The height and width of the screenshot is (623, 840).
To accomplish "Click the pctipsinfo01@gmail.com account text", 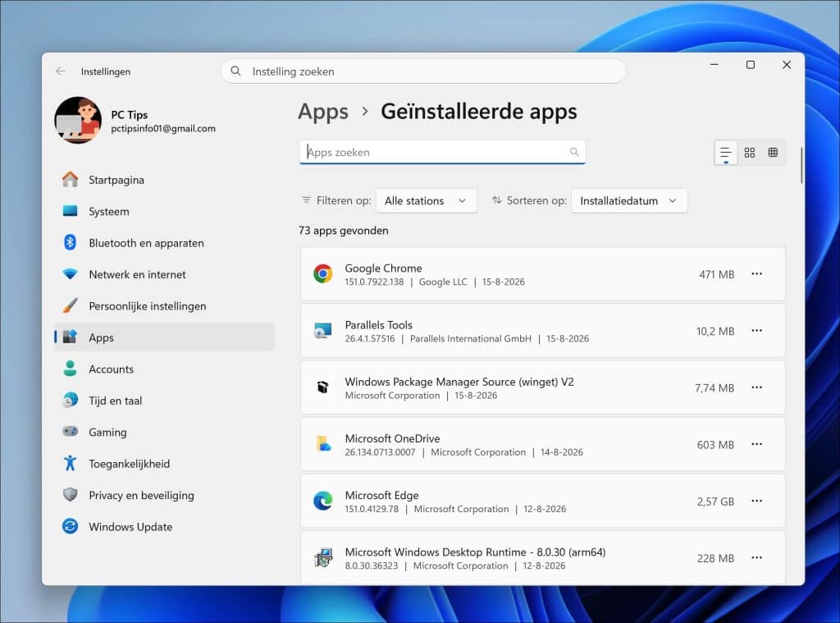I will [163, 129].
